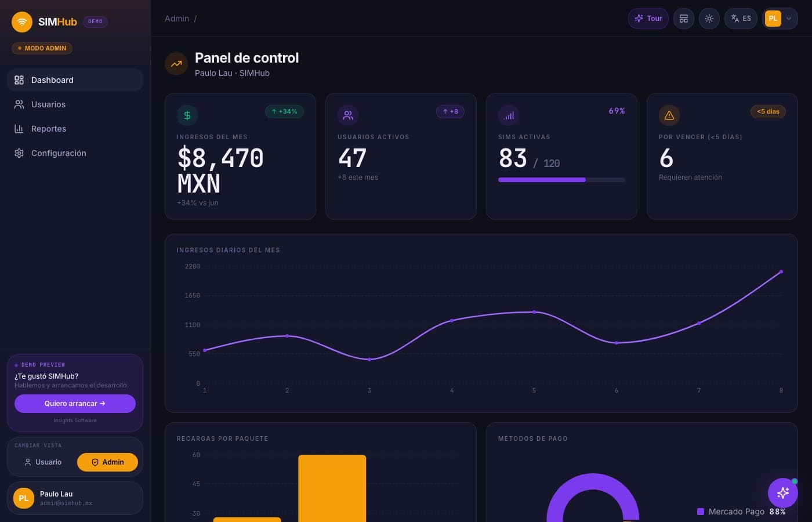Click the trend arrow icon beside Panel de control
The height and width of the screenshot is (522, 812).
[x=176, y=64]
